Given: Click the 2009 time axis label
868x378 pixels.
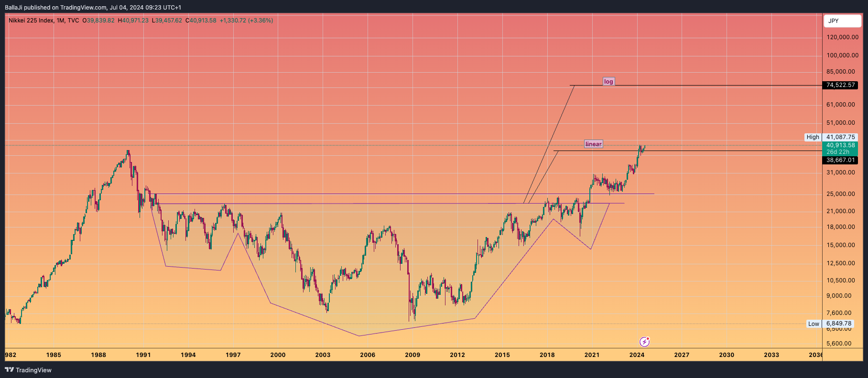Looking at the screenshot, I should pos(412,355).
